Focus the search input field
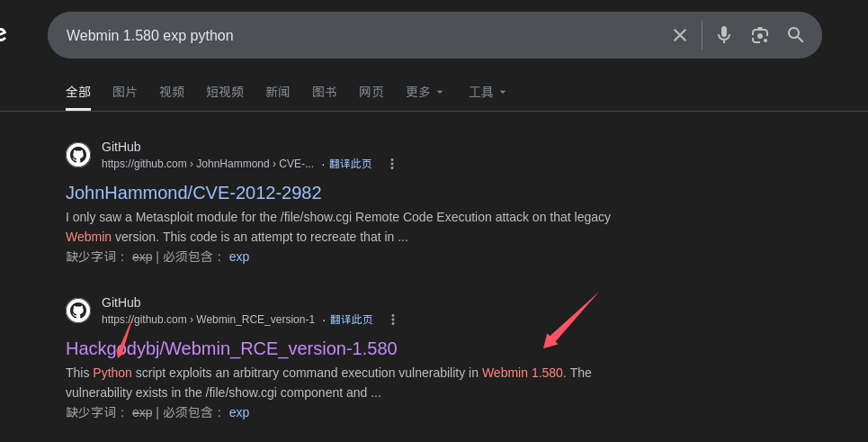Image resolution: width=868 pixels, height=442 pixels. [x=360, y=35]
